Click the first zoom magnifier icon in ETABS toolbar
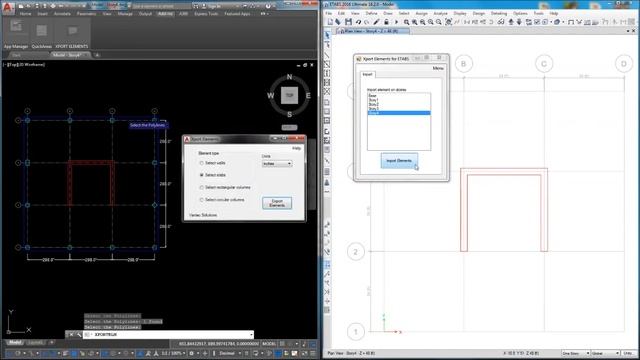Screen dimensions: 640x360 coord(407,22)
